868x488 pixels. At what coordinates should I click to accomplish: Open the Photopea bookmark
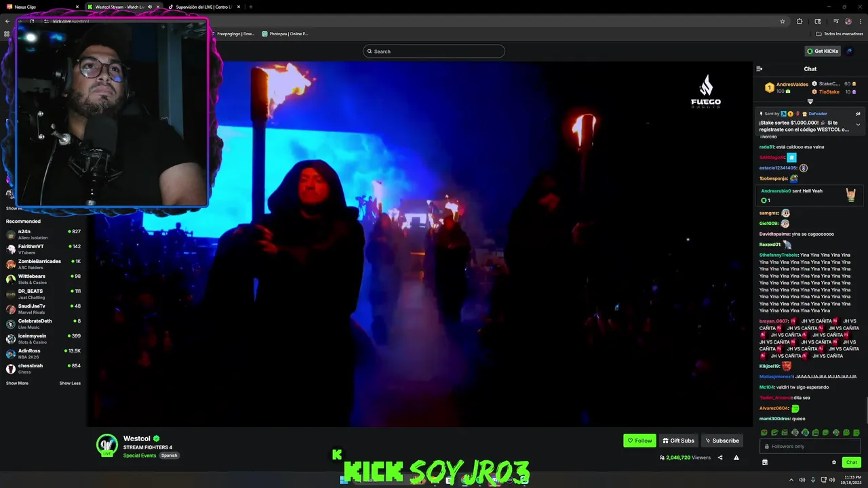pos(285,33)
